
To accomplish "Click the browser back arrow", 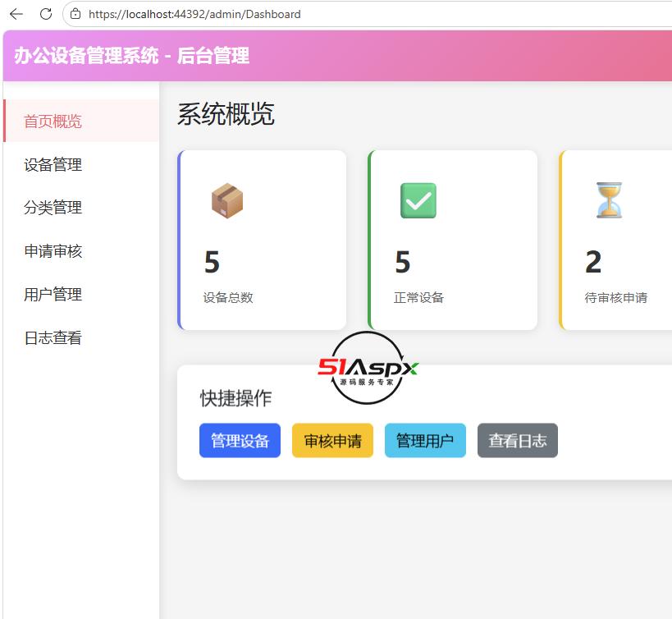I will 16,14.
